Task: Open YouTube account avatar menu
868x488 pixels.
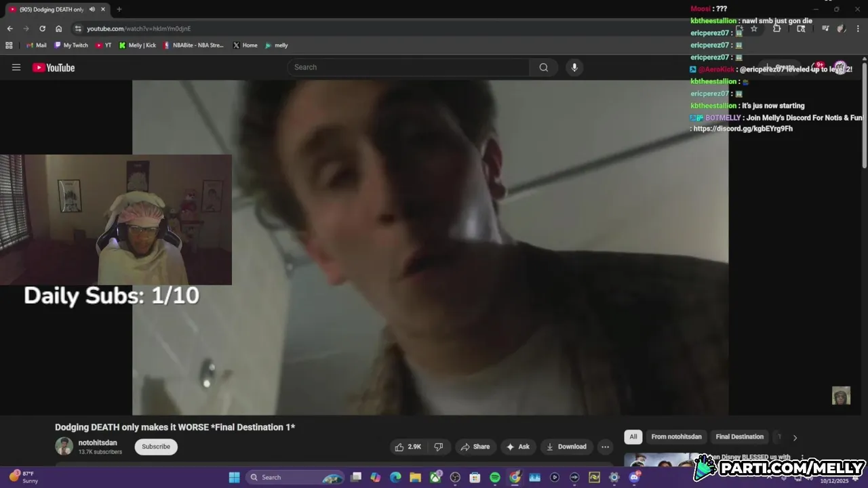Action: coord(840,67)
